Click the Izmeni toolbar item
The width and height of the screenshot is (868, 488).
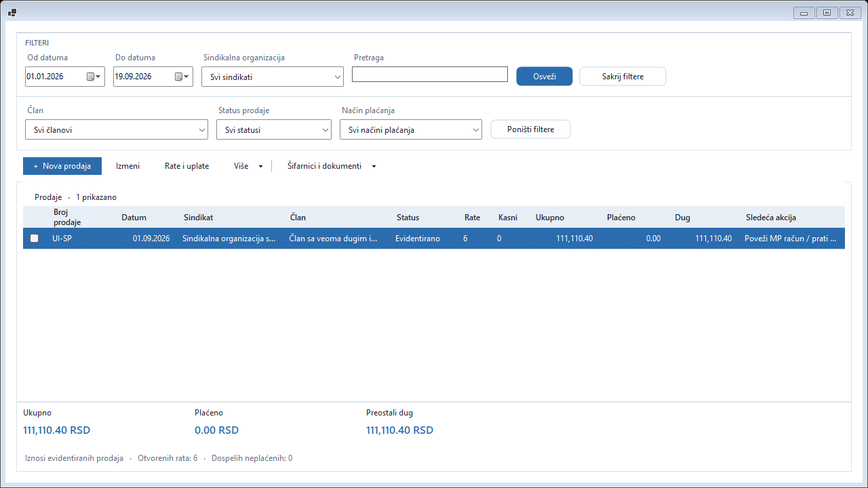(127, 166)
